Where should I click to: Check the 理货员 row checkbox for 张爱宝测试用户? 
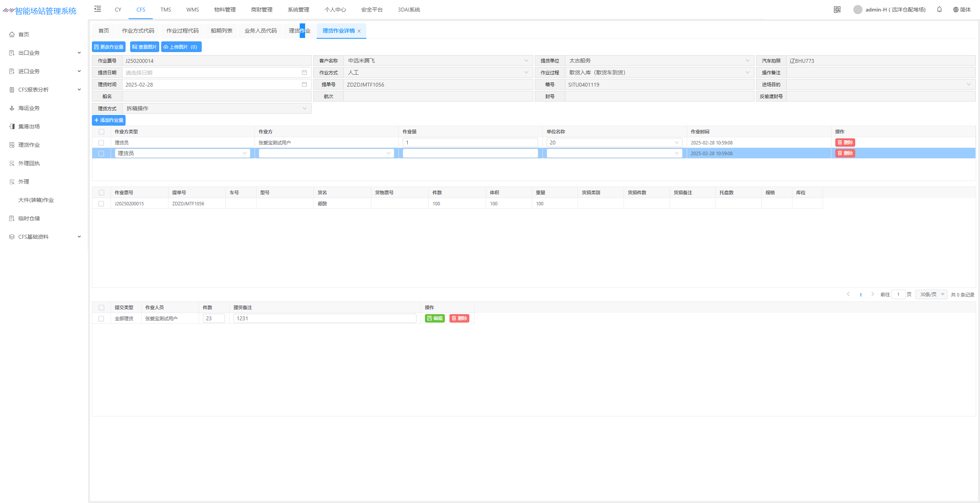(x=101, y=143)
